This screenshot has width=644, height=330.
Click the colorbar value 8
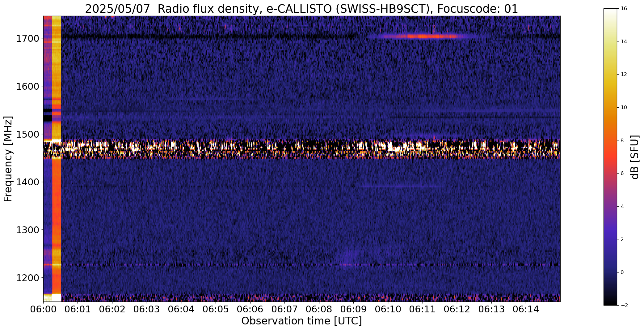[x=622, y=140]
